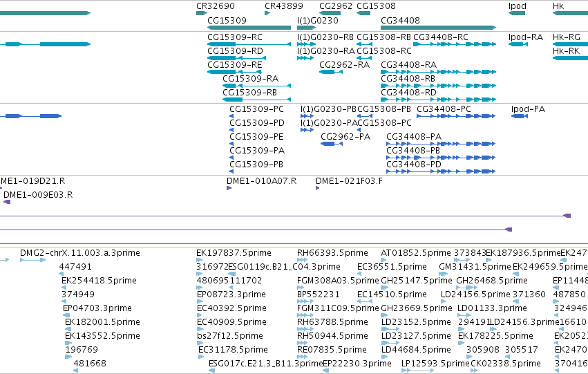Screen dimensions: 588x374
Task: Select transcript l(1)G0230-RB
Action: click(305, 44)
